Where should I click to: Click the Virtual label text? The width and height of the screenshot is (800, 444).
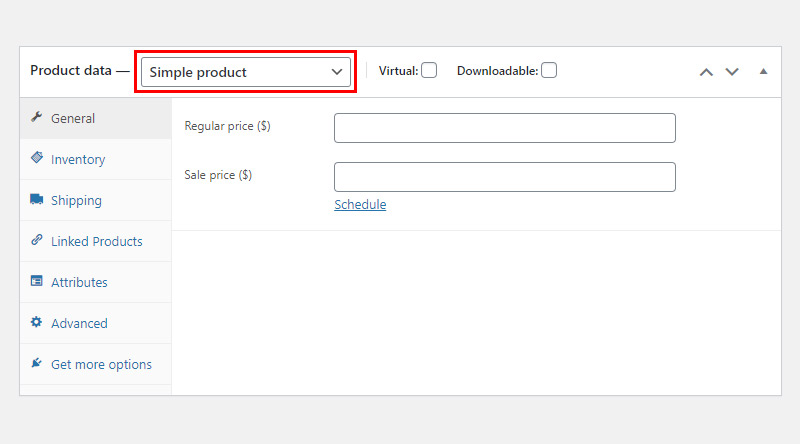(x=398, y=71)
